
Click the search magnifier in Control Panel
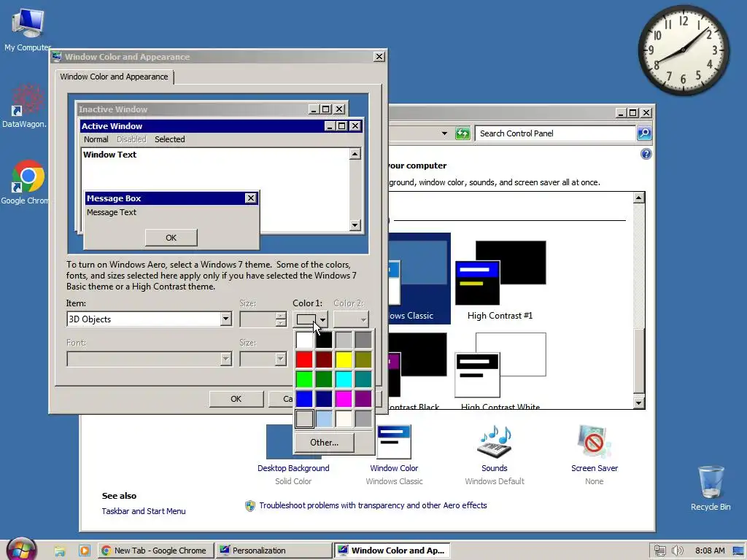644,133
